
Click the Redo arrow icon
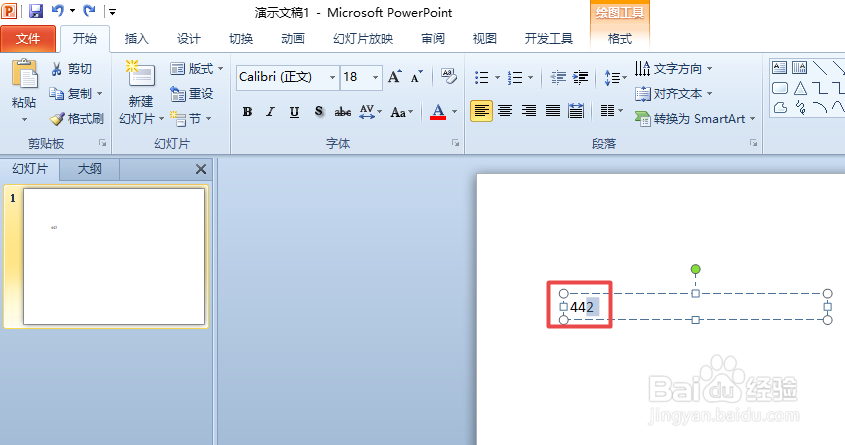[x=89, y=10]
